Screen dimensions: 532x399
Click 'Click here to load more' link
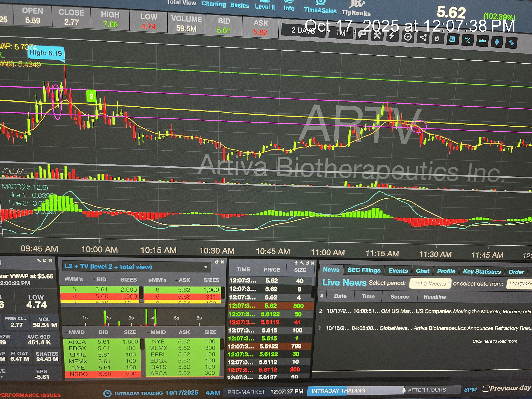click(x=496, y=341)
